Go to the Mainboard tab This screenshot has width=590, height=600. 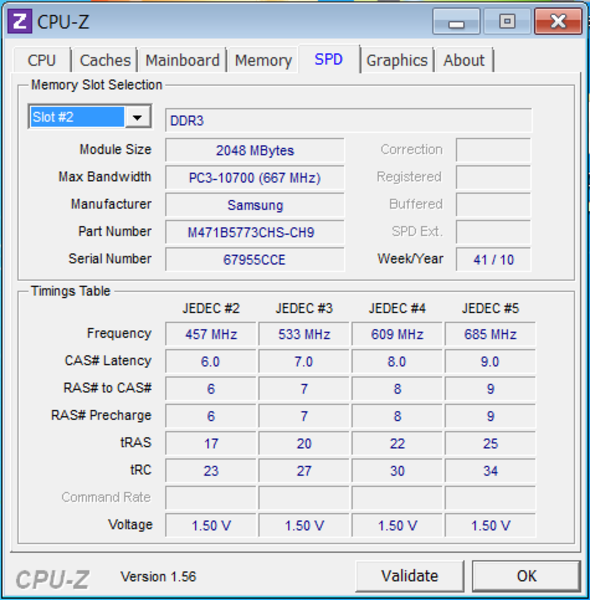coord(183,60)
